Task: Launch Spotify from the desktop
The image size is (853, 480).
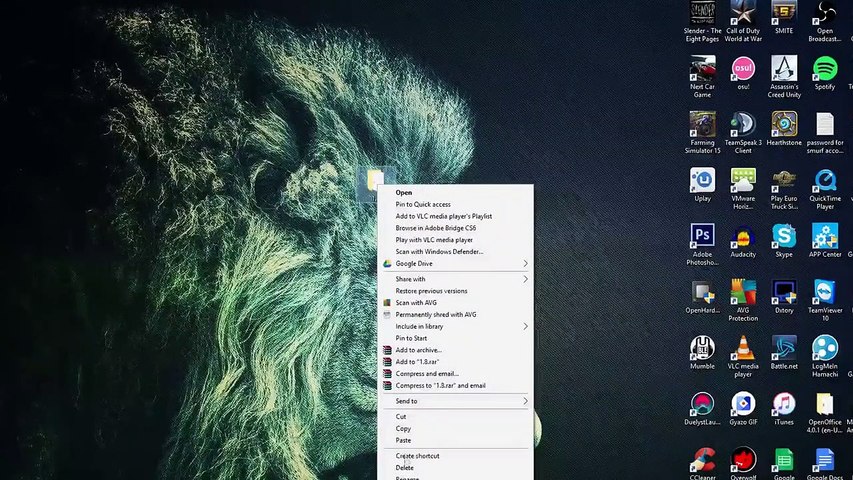Action: click(825, 73)
